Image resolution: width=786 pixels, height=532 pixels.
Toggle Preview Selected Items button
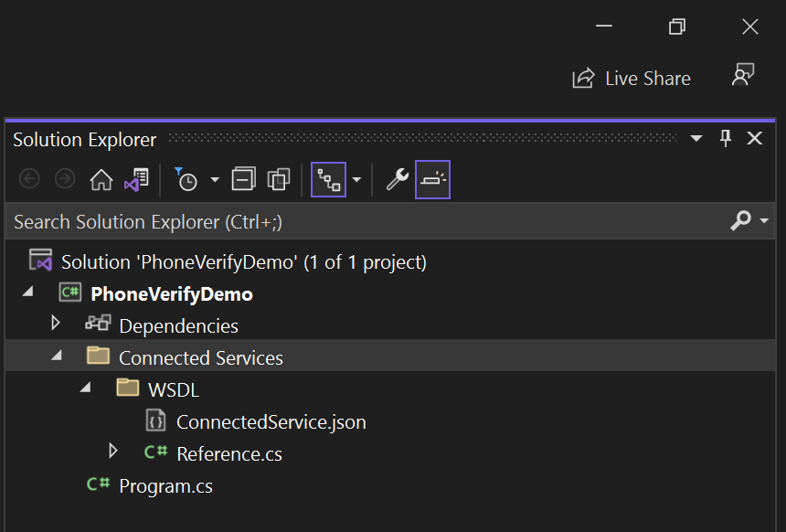coord(432,180)
